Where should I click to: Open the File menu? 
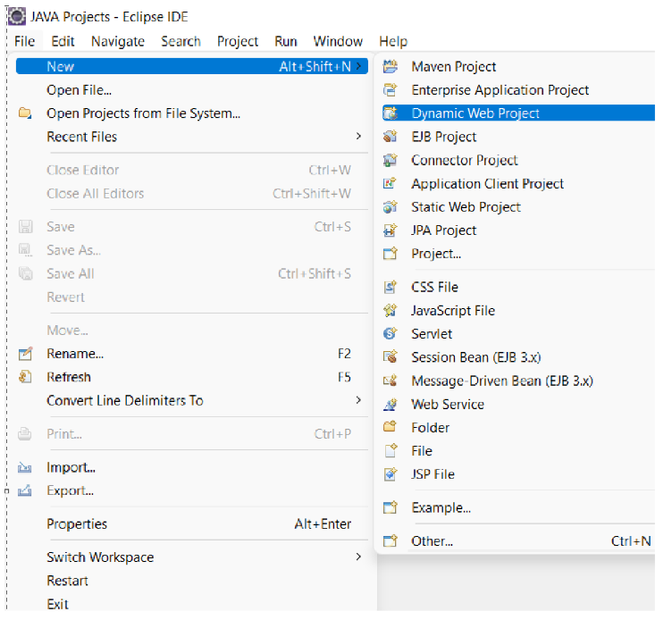[24, 41]
